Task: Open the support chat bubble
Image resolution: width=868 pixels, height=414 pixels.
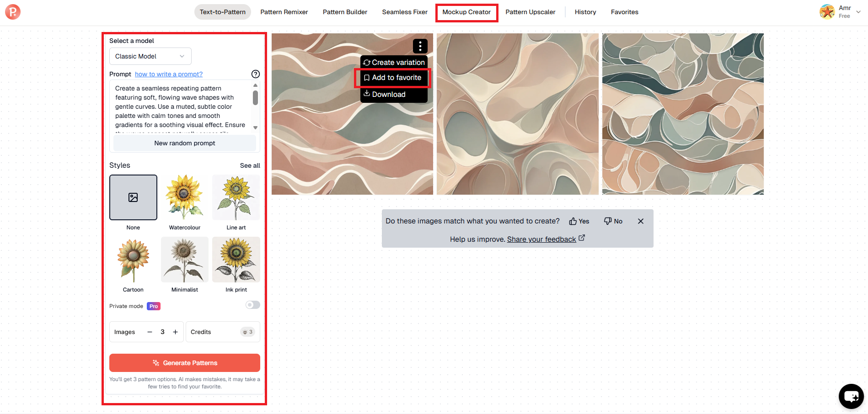Action: (851, 396)
